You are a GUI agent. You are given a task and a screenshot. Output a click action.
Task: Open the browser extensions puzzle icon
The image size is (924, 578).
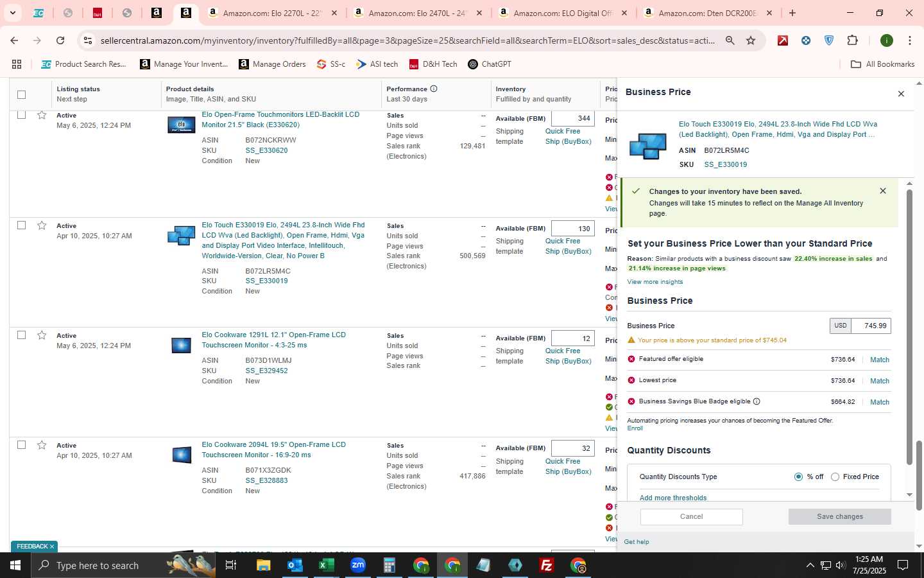click(x=852, y=40)
